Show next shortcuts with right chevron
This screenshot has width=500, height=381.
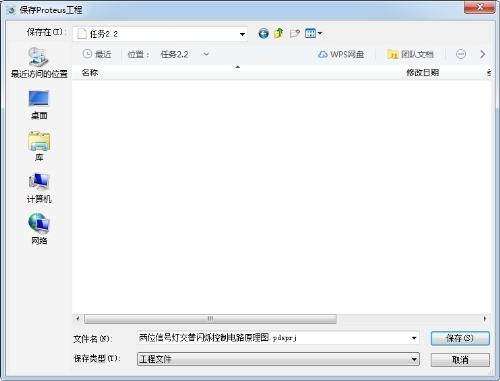(x=482, y=54)
